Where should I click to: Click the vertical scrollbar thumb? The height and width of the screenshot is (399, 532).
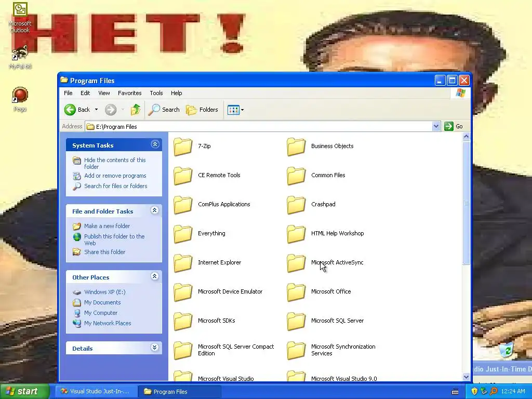tap(466, 203)
